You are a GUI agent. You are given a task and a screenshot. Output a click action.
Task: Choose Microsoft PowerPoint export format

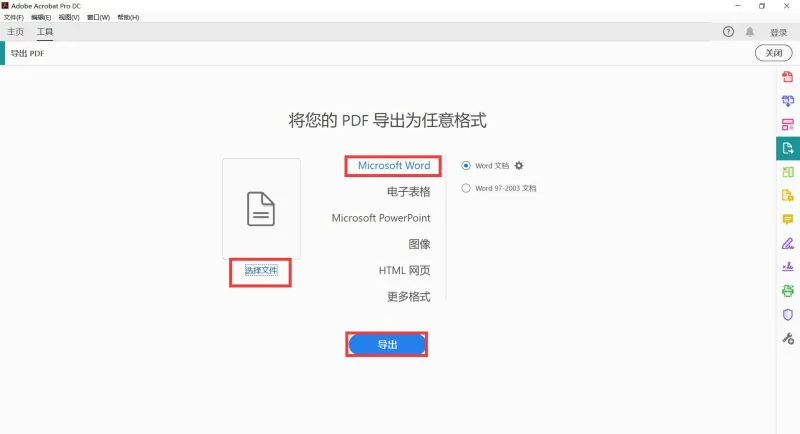click(381, 218)
